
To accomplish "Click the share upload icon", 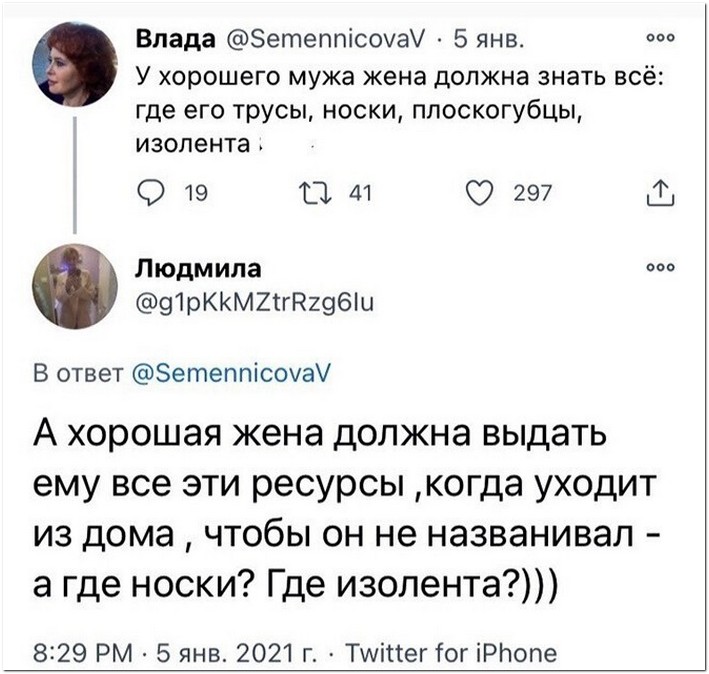I will [661, 193].
